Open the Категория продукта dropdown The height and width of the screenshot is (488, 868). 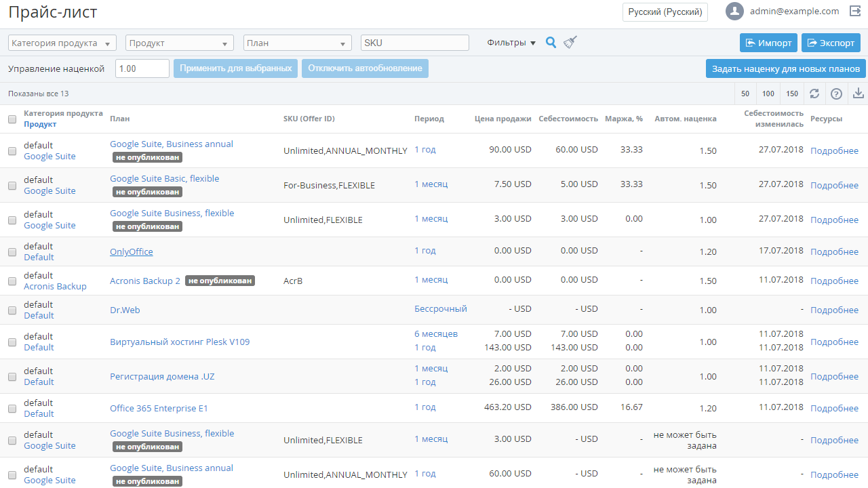pyautogui.click(x=62, y=43)
